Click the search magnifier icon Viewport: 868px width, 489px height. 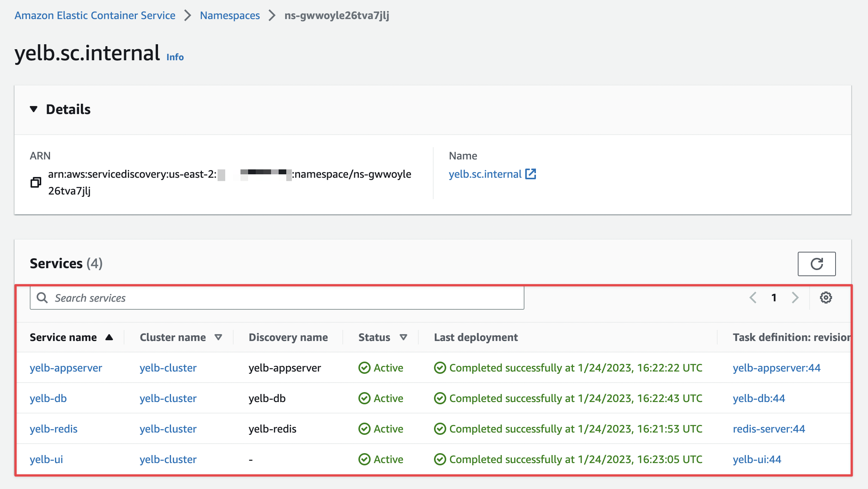click(42, 298)
